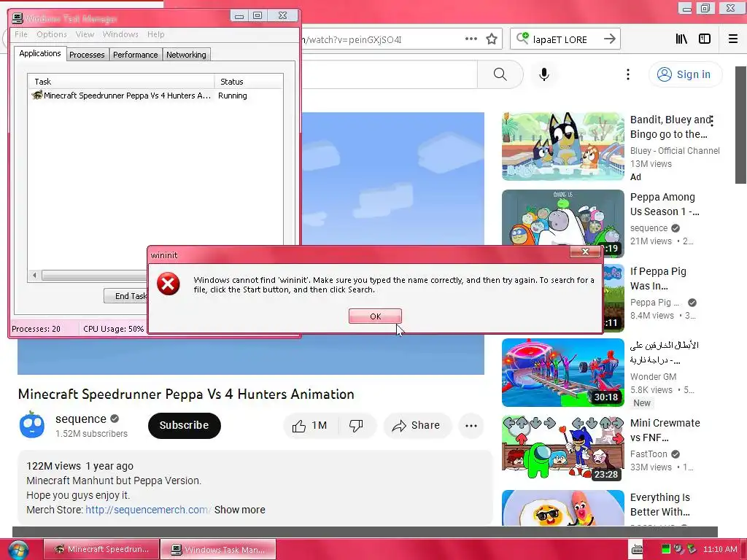The width and height of the screenshot is (747, 560).
Task: Bookmark this page with the star icon
Action: 492,39
